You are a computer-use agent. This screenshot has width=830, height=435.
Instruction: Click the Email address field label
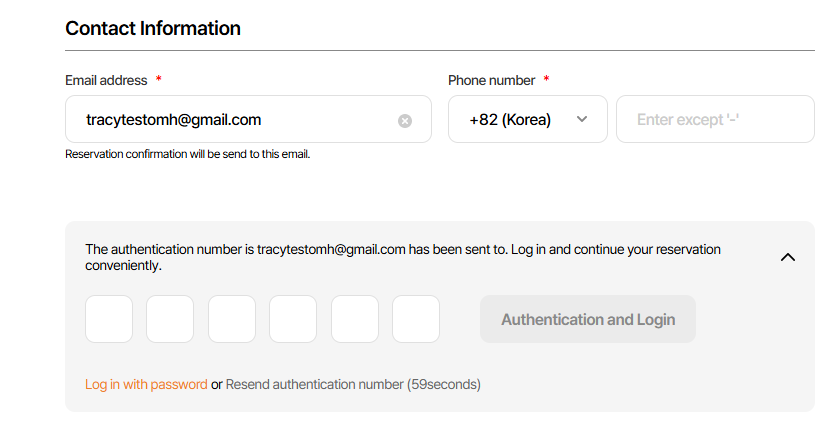click(106, 80)
